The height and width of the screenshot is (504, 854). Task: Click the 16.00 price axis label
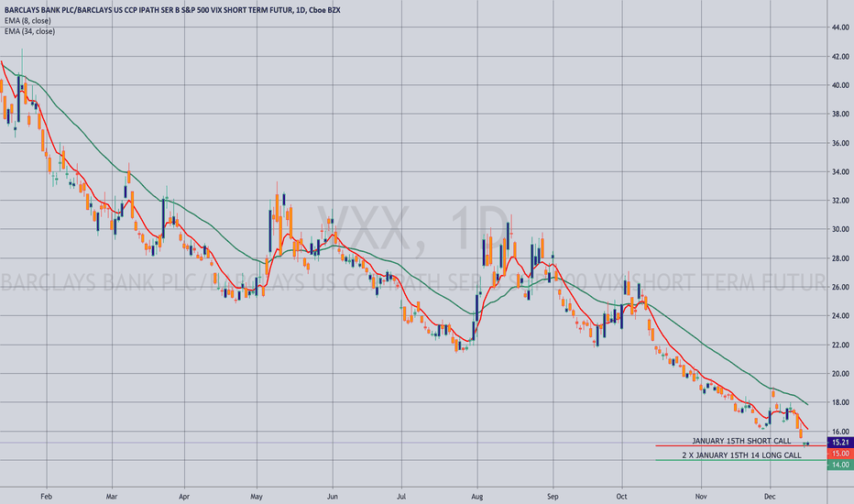click(x=840, y=432)
